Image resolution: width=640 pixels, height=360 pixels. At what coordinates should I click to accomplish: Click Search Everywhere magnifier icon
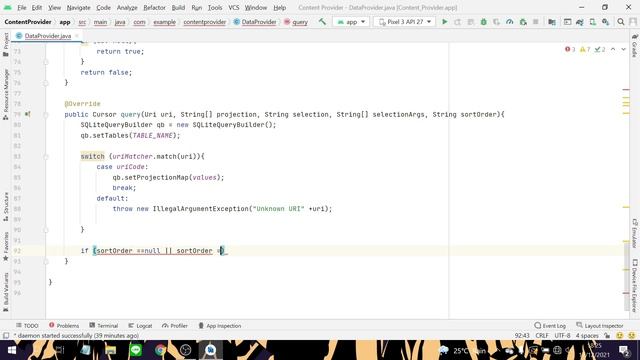[x=621, y=22]
